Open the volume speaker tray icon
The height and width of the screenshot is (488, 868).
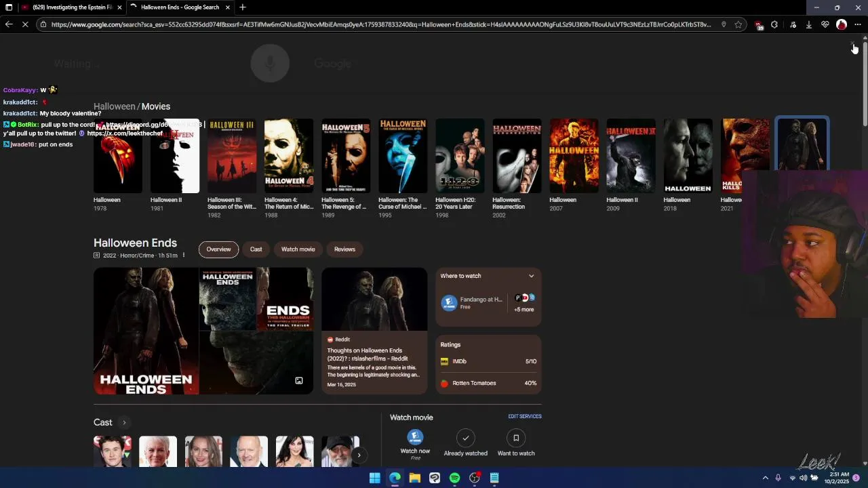pos(803,478)
